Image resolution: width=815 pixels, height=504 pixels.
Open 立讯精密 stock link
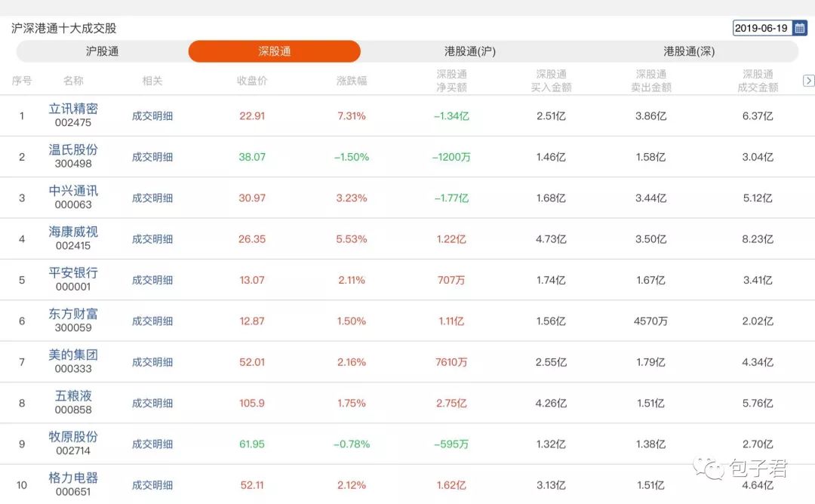point(73,109)
